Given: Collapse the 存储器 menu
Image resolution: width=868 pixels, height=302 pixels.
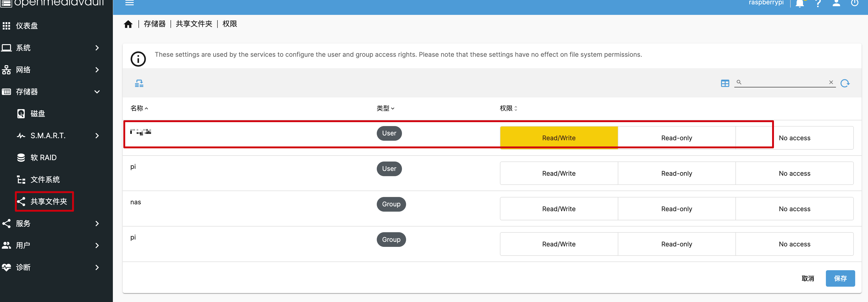Looking at the screenshot, I should pos(56,92).
